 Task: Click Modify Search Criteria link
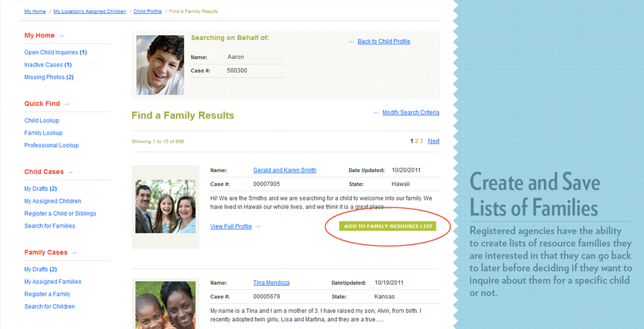pyautogui.click(x=410, y=113)
